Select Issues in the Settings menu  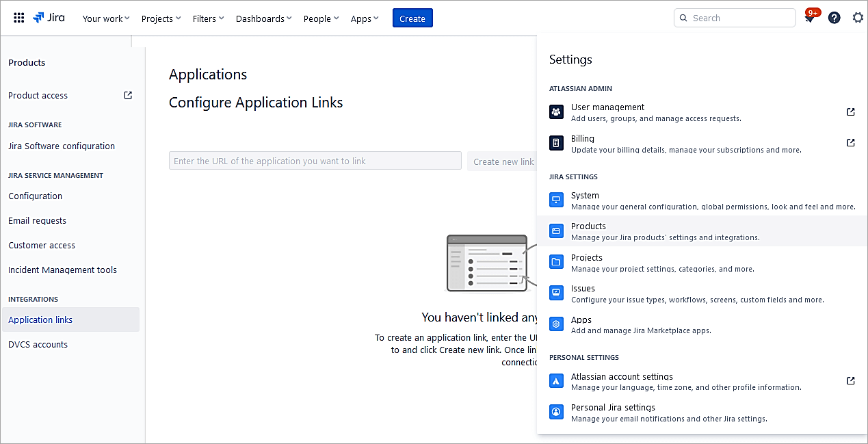coord(583,289)
